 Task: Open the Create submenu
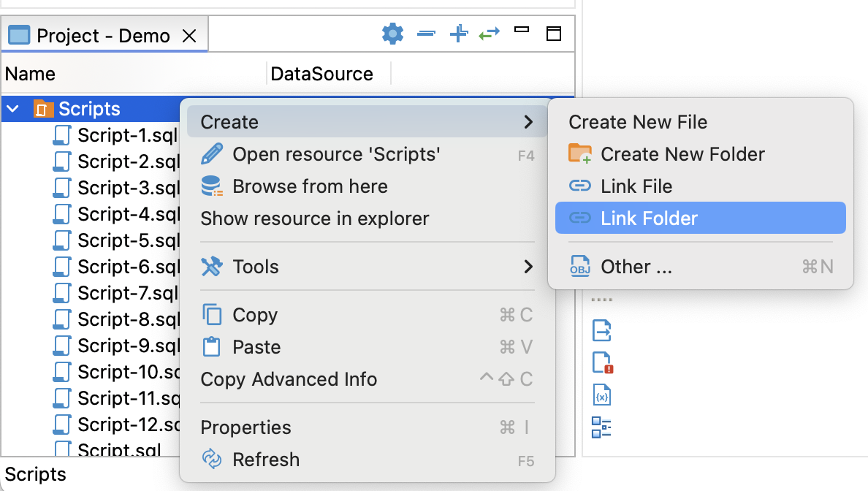(366, 122)
